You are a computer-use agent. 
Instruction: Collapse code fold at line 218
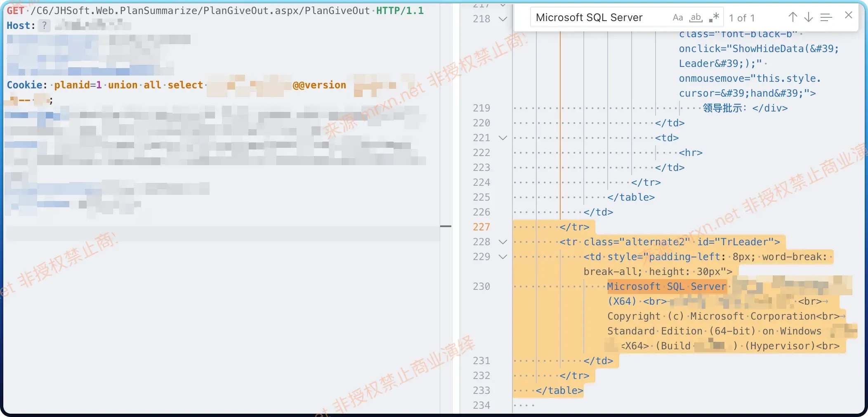[x=503, y=19]
